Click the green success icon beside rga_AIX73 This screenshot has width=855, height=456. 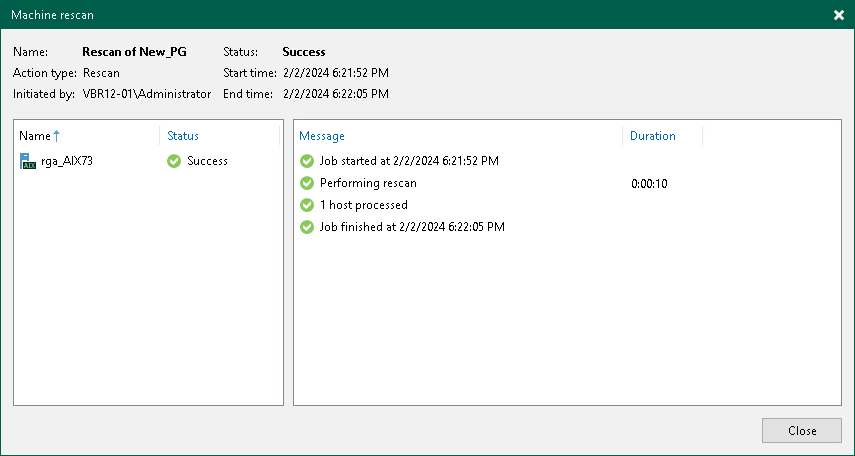coord(174,161)
